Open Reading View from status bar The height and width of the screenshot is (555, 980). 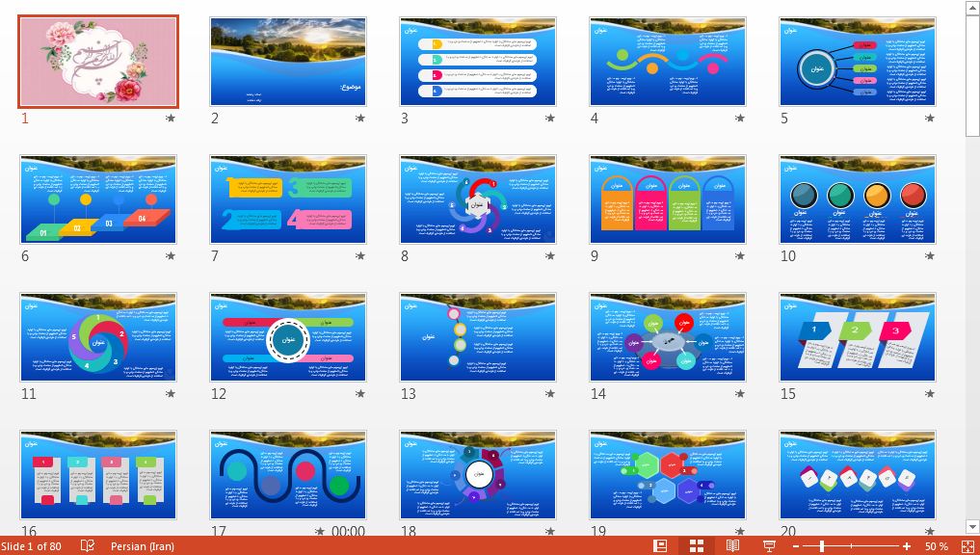pyautogui.click(x=732, y=546)
